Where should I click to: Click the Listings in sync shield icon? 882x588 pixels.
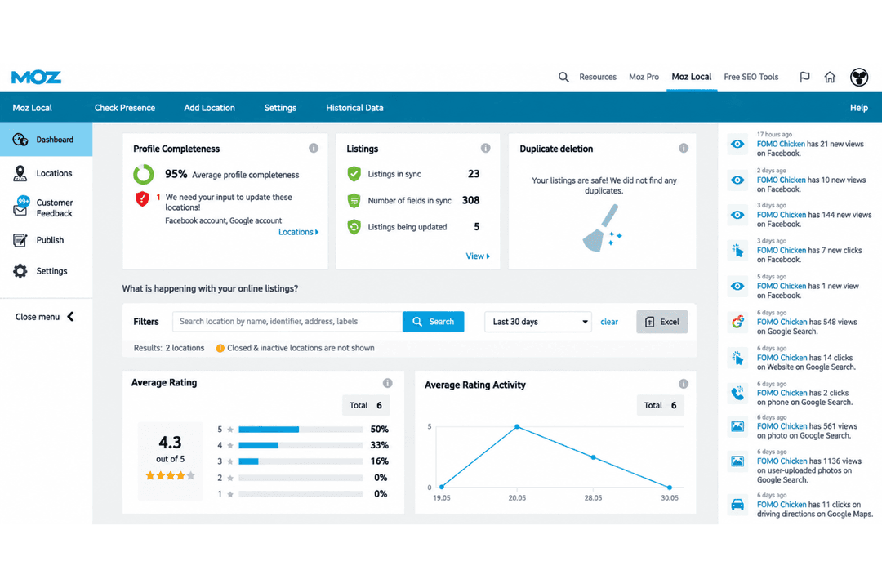click(x=354, y=174)
